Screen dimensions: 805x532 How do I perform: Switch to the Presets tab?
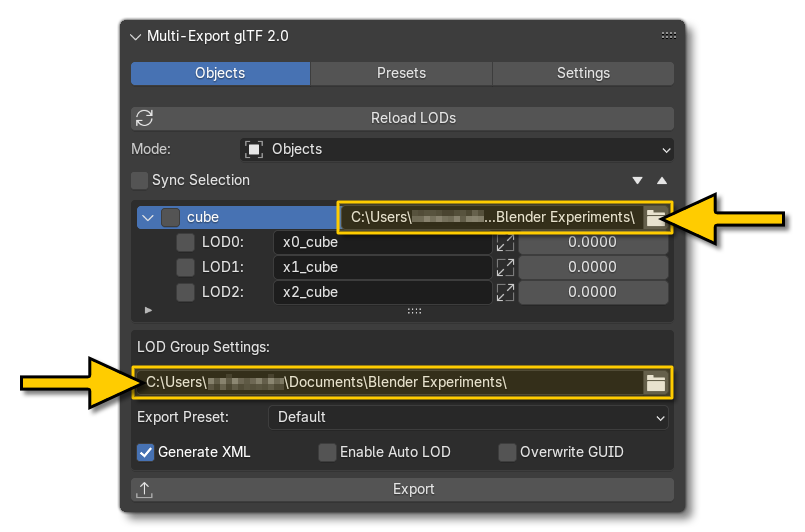tap(401, 73)
